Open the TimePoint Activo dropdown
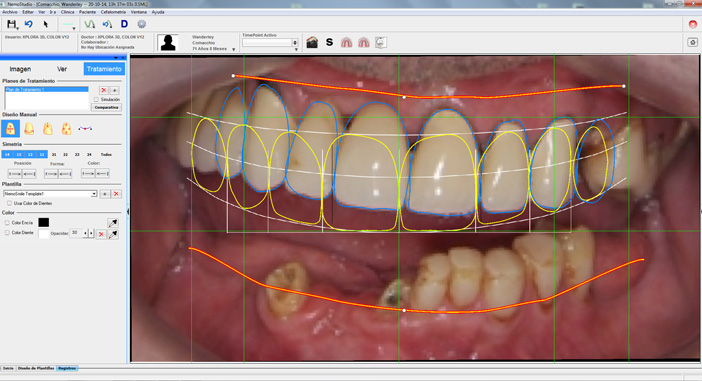702x381 pixels. [295, 43]
